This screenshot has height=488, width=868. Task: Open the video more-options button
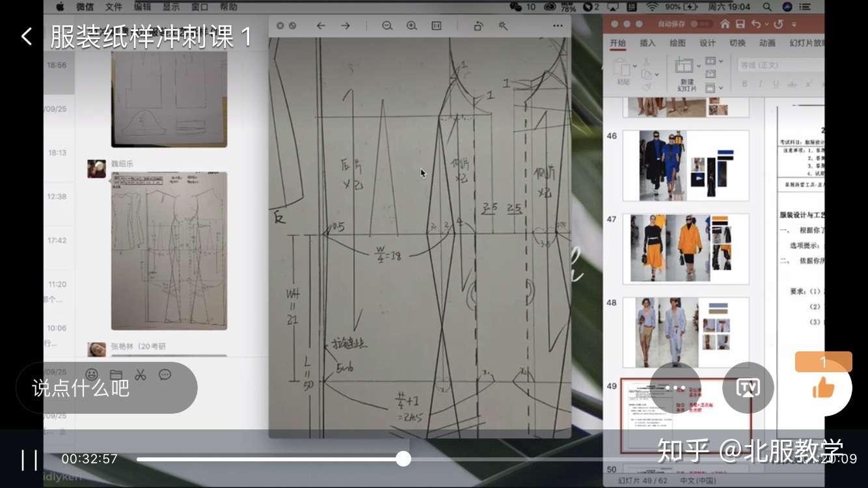tap(675, 388)
